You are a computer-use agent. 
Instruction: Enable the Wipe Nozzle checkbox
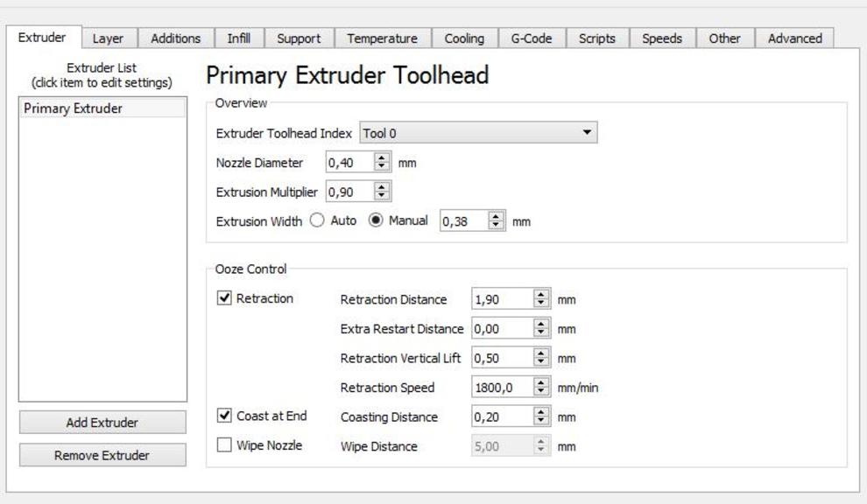(225, 445)
